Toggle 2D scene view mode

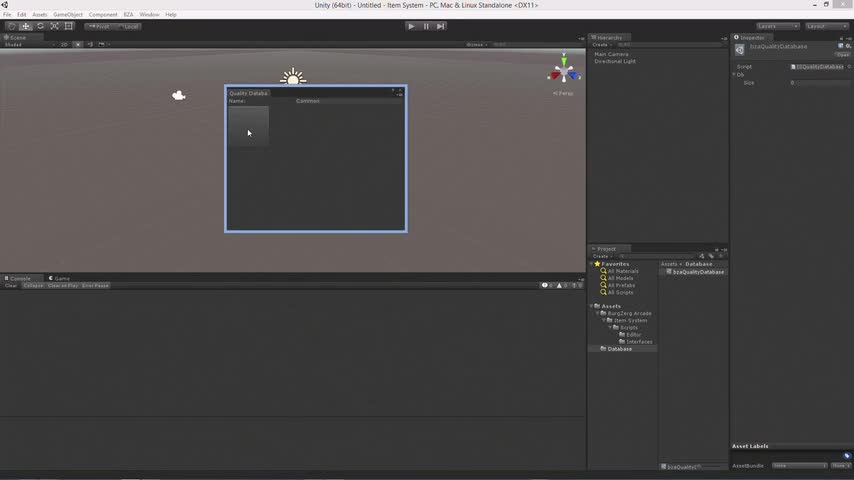click(x=64, y=45)
